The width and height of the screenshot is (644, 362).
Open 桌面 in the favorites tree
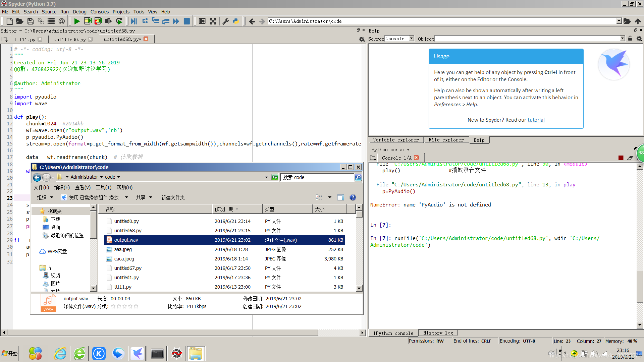(55, 227)
